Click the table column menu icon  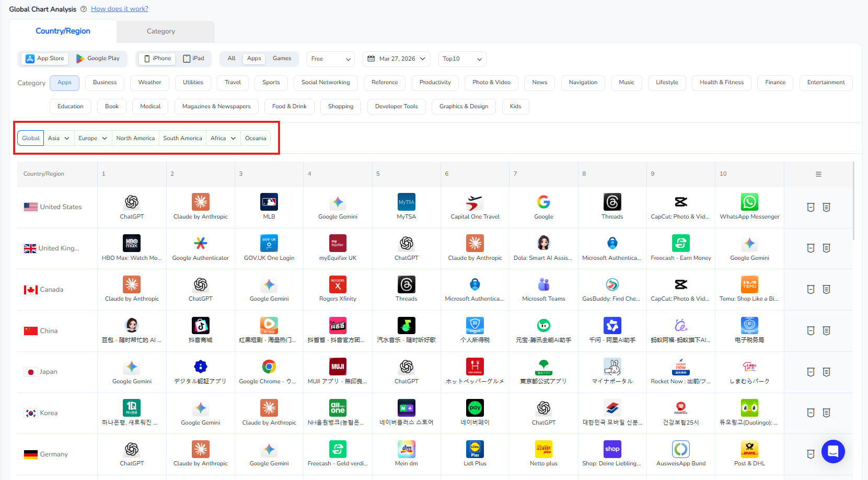coord(818,174)
